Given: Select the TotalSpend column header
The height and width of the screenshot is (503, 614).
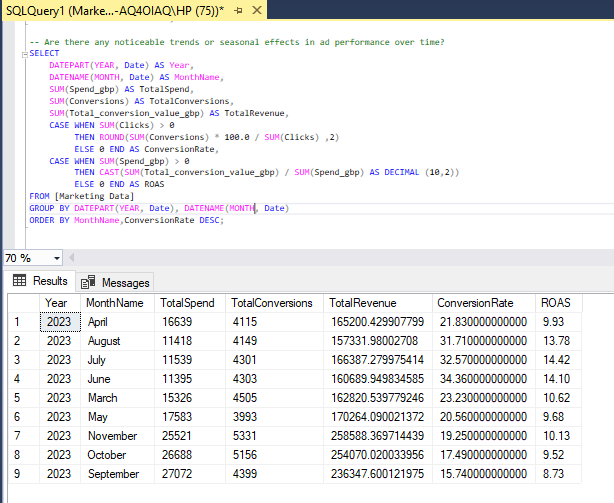Looking at the screenshot, I should click(190, 303).
